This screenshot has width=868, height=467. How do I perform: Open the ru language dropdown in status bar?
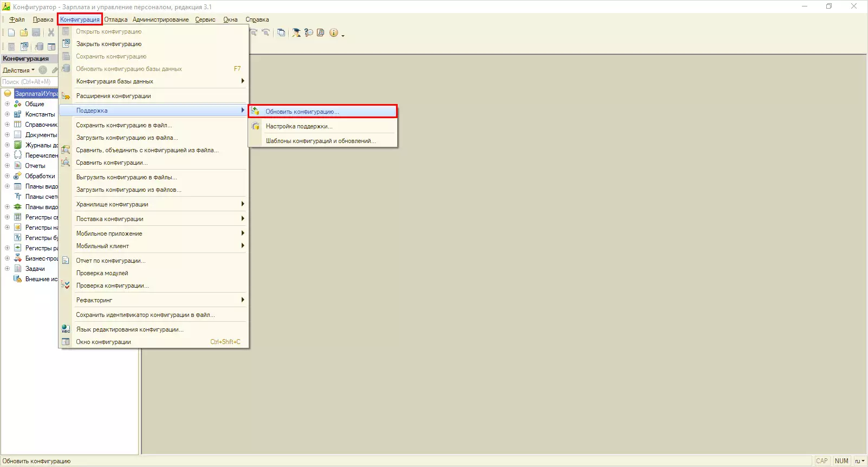[859, 461]
